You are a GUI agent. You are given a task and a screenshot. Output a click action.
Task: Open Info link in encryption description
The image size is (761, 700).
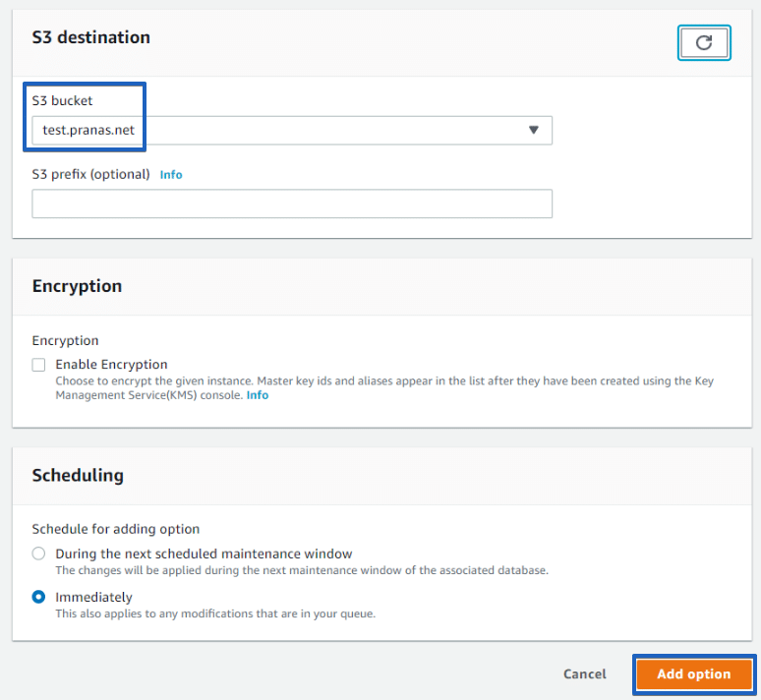coord(258,395)
